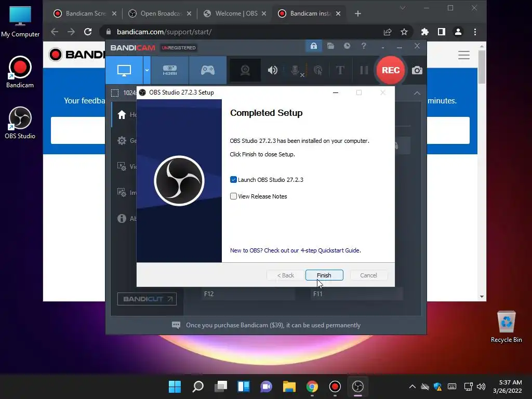This screenshot has width=532, height=399.
Task: Select Bandicam HDMI device recording mode
Action: click(x=170, y=70)
